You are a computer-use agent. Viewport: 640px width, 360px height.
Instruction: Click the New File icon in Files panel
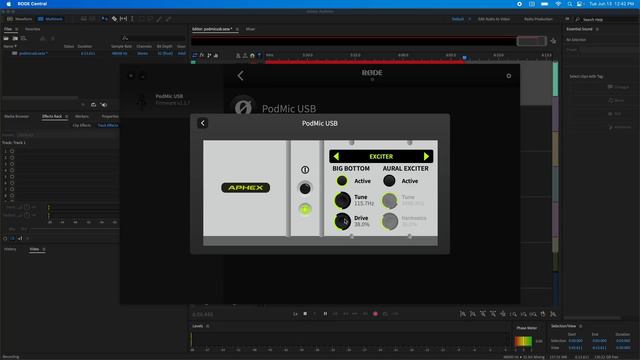(24, 38)
